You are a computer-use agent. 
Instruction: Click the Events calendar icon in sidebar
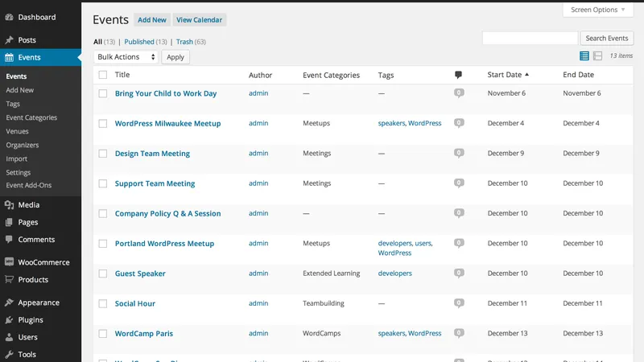9,57
